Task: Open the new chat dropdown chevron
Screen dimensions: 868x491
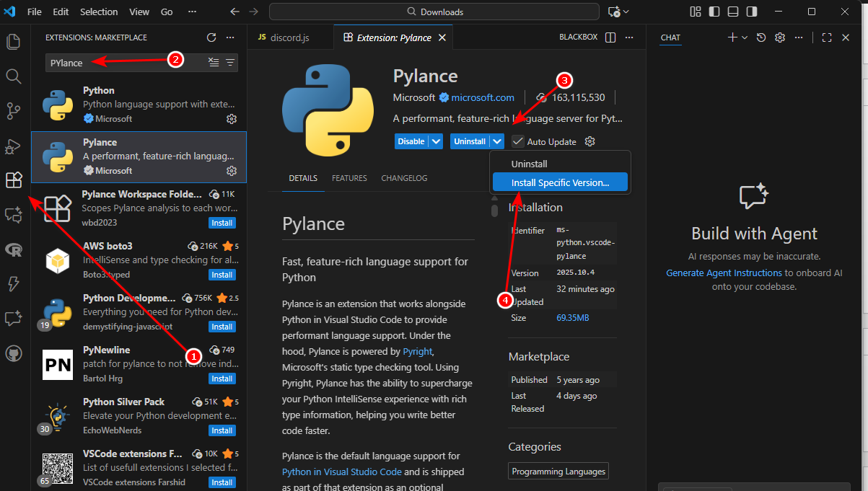Action: (745, 37)
